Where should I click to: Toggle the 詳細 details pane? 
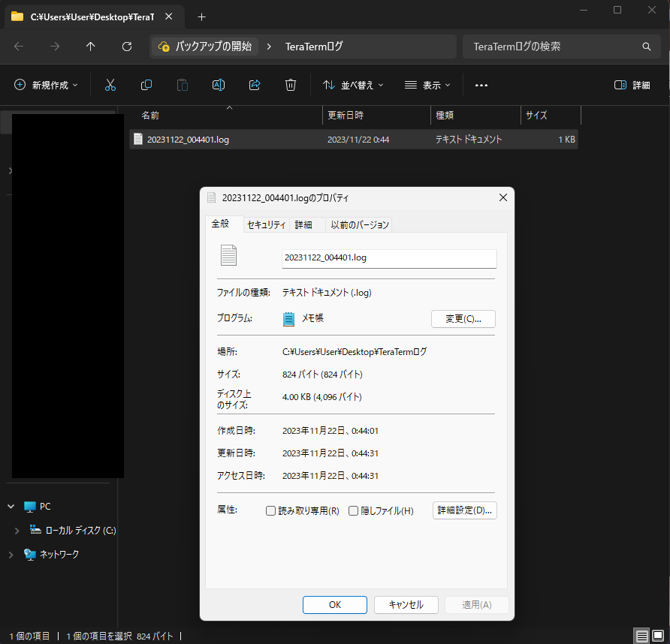pyautogui.click(x=632, y=85)
